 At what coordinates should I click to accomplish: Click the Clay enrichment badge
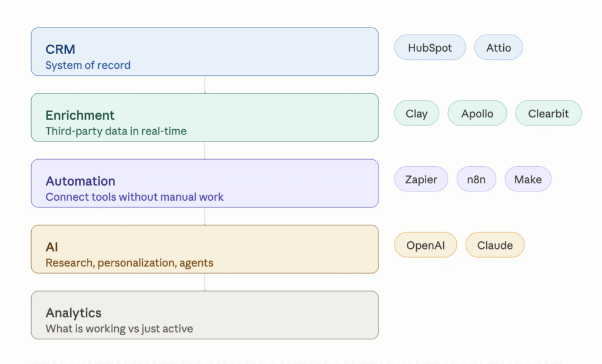[x=416, y=113]
